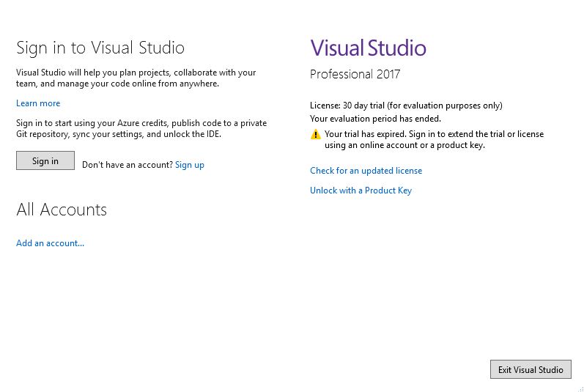This screenshot has height=392, width=584.
Task: Click 'Your evaluation period has ended.' text
Action: [x=375, y=119]
